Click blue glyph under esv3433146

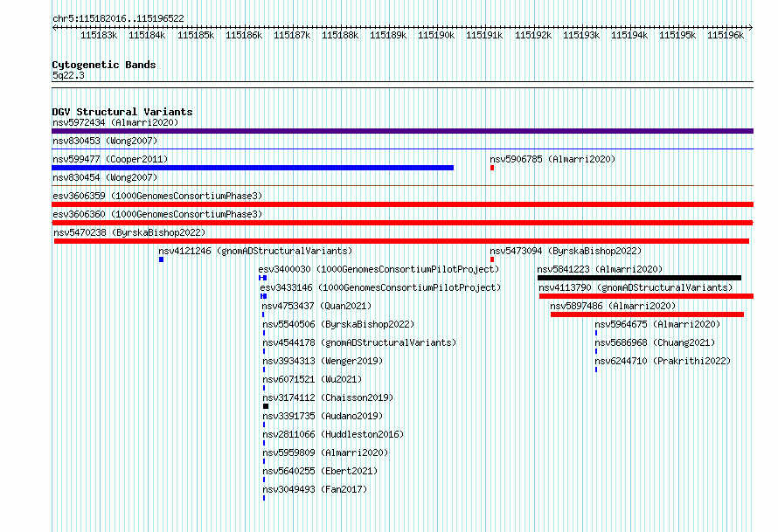click(x=263, y=296)
